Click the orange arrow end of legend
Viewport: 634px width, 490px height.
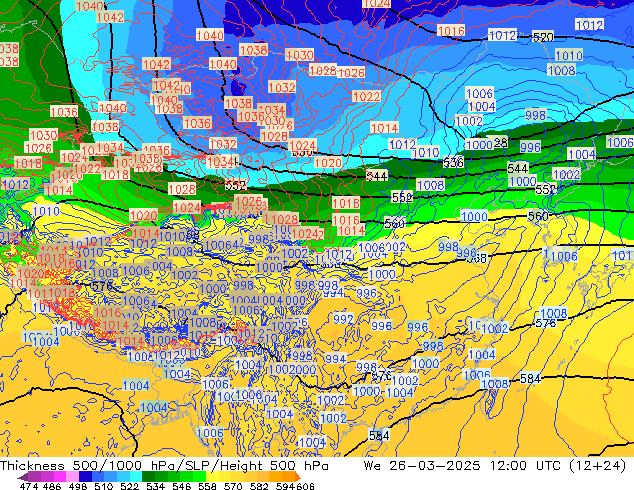(298, 477)
